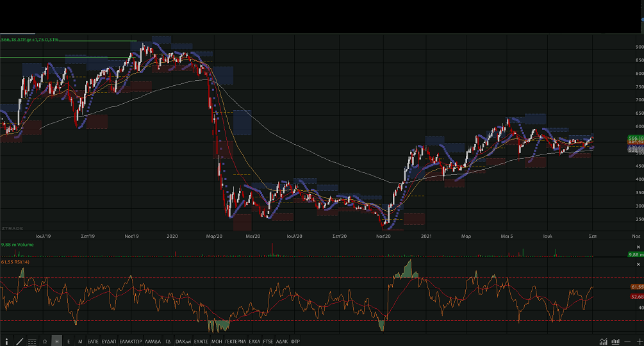Close the Volume indicator panel

(638, 247)
